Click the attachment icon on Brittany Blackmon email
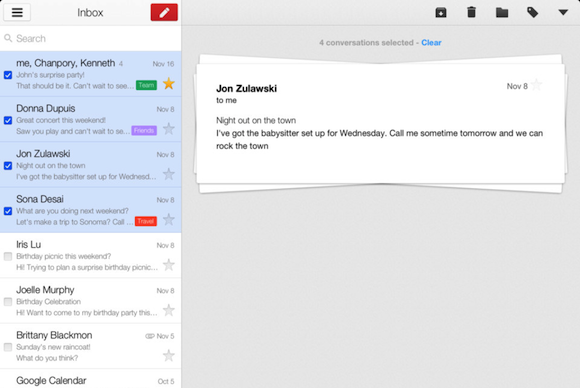The width and height of the screenshot is (580, 388). tap(149, 336)
